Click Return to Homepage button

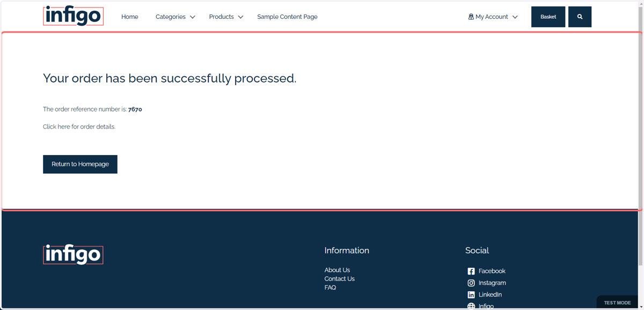click(80, 164)
